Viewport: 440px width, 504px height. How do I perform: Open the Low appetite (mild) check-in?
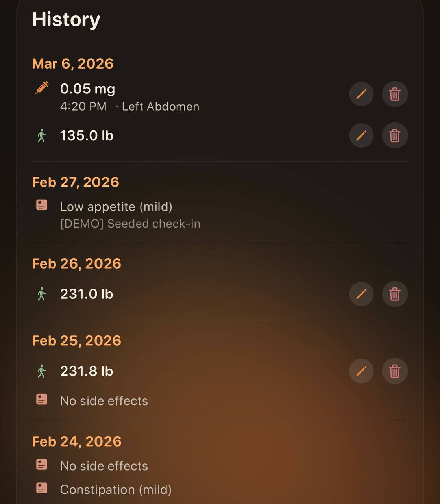tap(116, 207)
